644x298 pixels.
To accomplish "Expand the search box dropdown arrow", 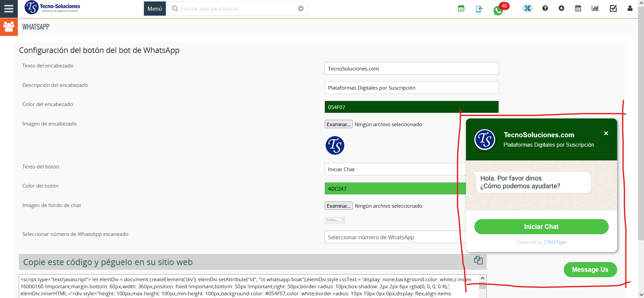I will pos(301,9).
